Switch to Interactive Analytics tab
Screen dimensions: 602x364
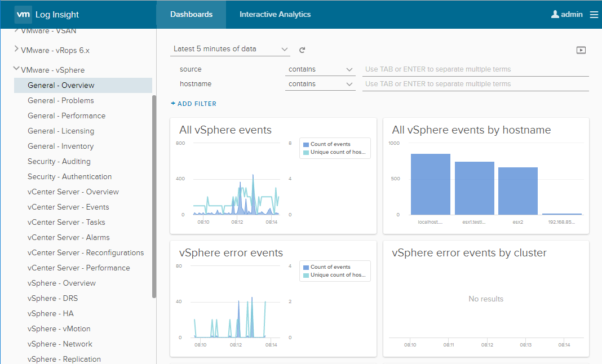pyautogui.click(x=275, y=15)
